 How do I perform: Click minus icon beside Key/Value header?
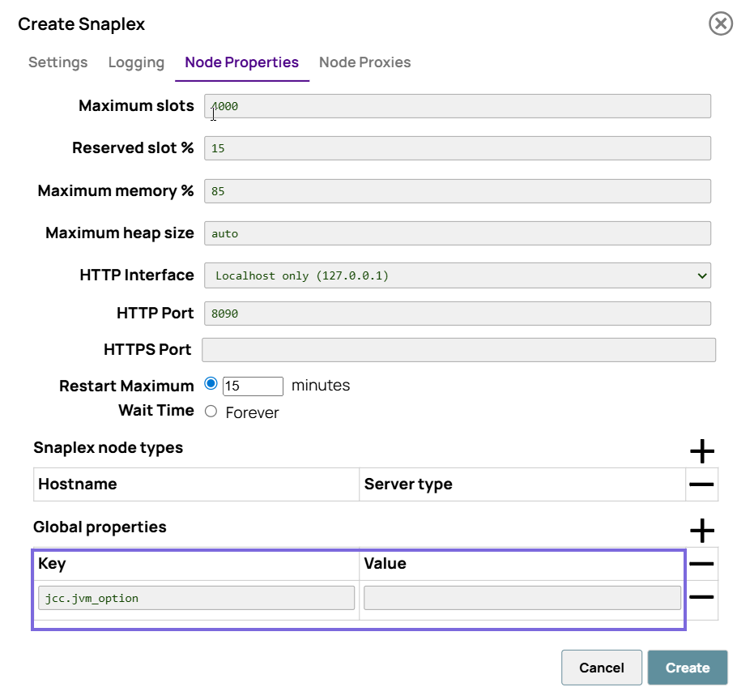click(701, 564)
